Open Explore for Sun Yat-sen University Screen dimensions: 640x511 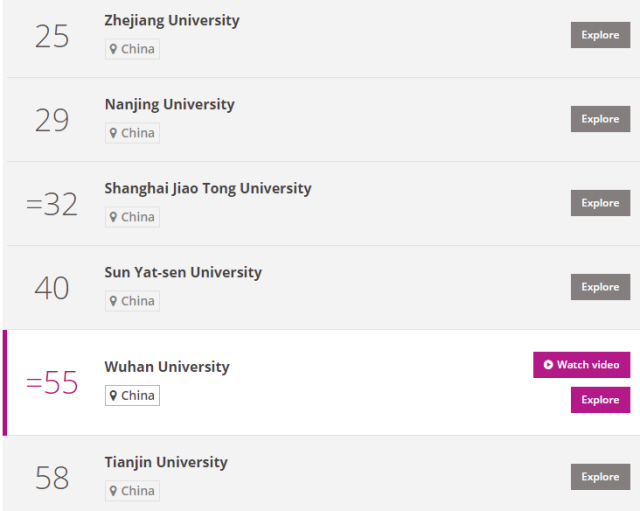coord(600,287)
